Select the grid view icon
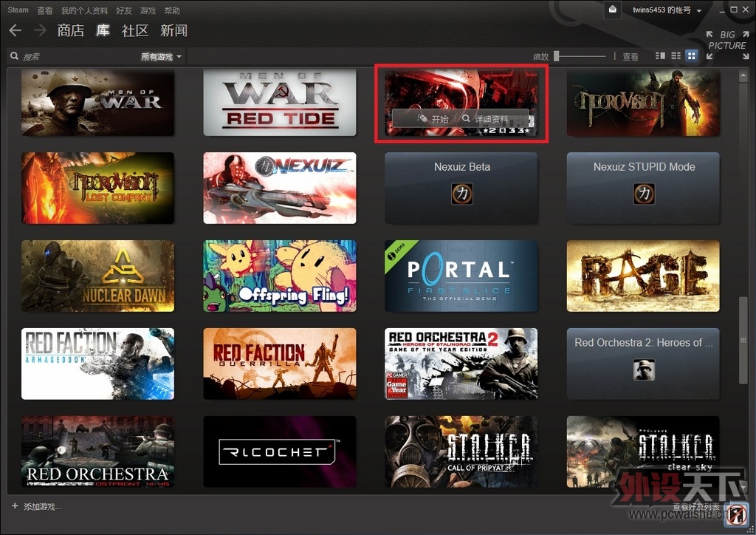The width and height of the screenshot is (756, 535). click(692, 56)
